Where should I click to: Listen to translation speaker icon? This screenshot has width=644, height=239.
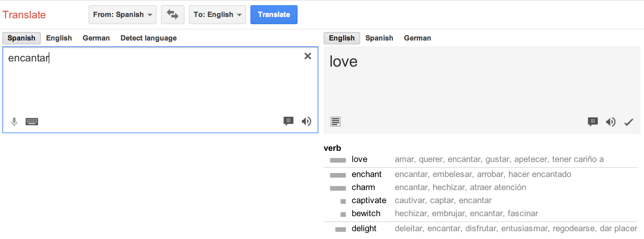click(611, 122)
